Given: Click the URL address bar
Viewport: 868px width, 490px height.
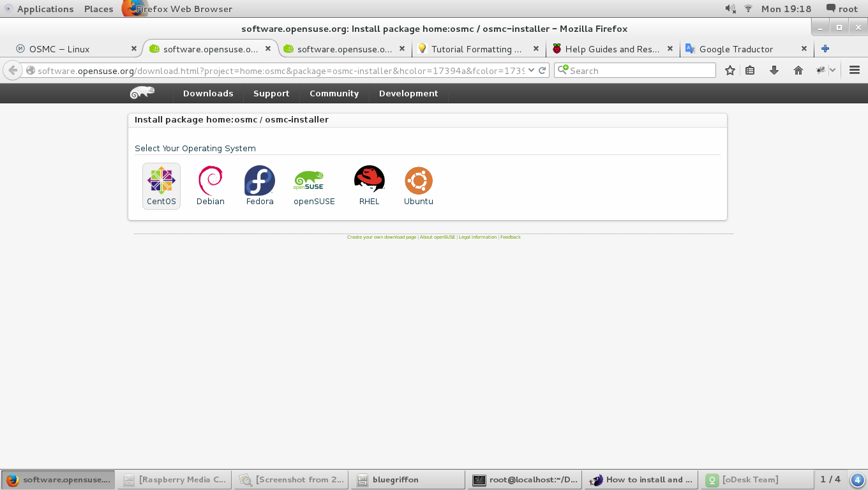Looking at the screenshot, I should [281, 70].
